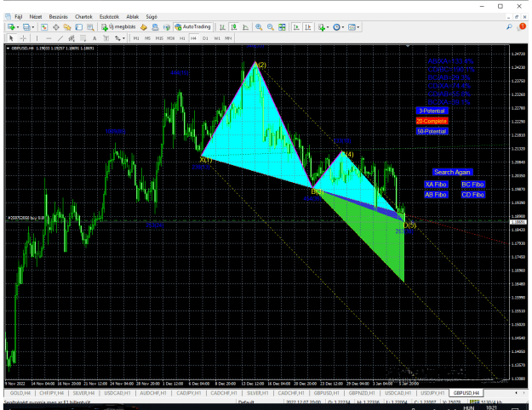The width and height of the screenshot is (532, 410).
Task: Zoom out of the chart
Action: pyautogui.click(x=271, y=27)
